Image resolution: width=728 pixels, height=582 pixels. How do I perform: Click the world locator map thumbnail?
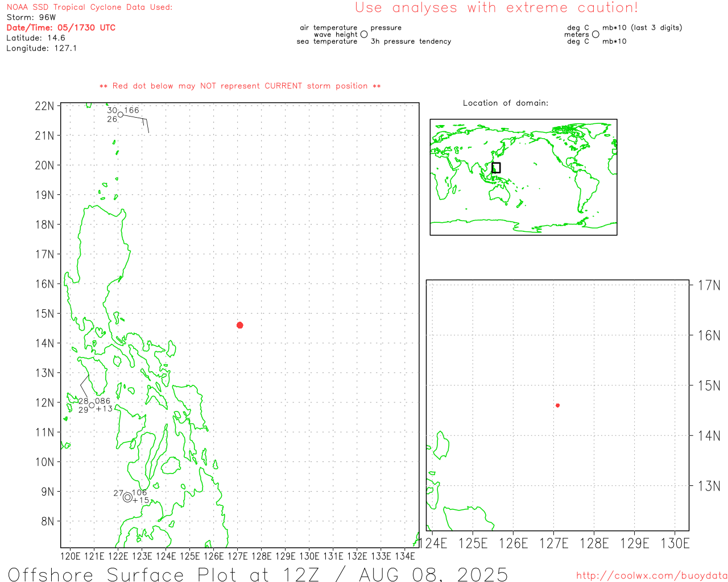[523, 177]
